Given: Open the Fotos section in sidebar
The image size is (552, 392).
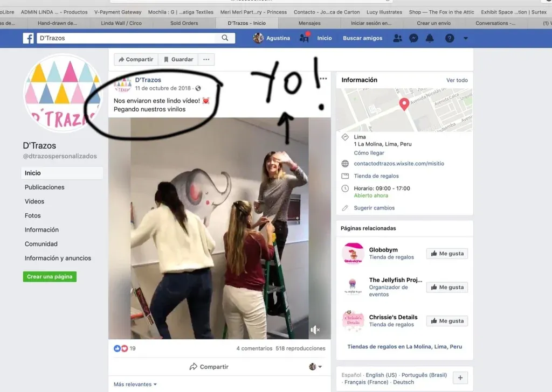Looking at the screenshot, I should tap(33, 215).
